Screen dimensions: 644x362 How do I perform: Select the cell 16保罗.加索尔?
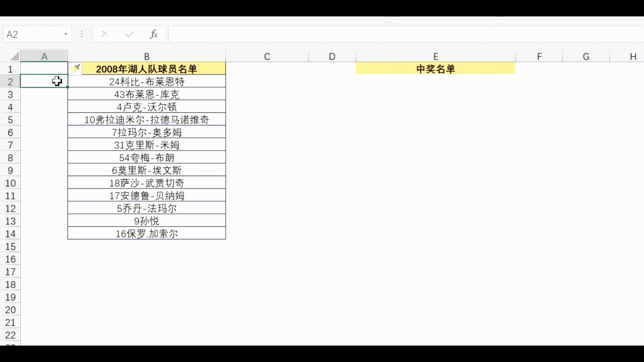click(147, 234)
